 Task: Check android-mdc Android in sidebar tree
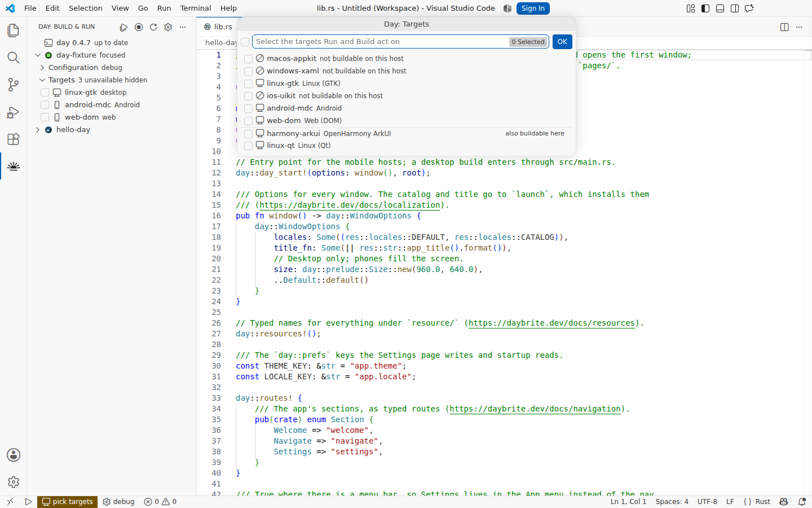45,105
